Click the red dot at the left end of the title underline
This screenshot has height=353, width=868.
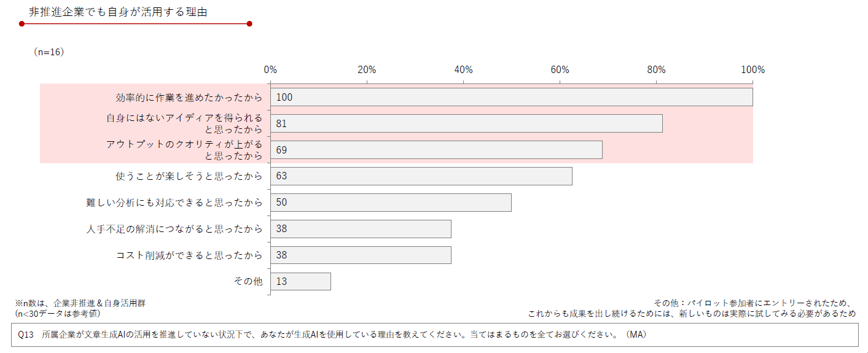(22, 24)
